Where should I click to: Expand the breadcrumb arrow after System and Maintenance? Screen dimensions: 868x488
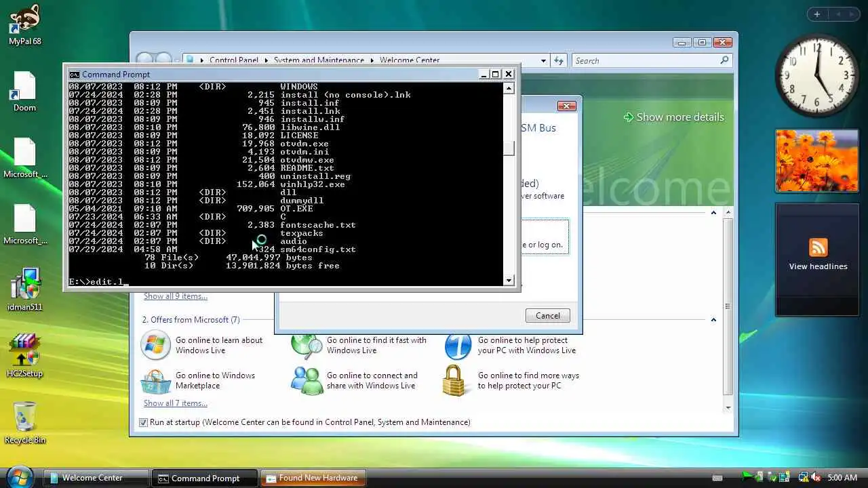pyautogui.click(x=372, y=60)
